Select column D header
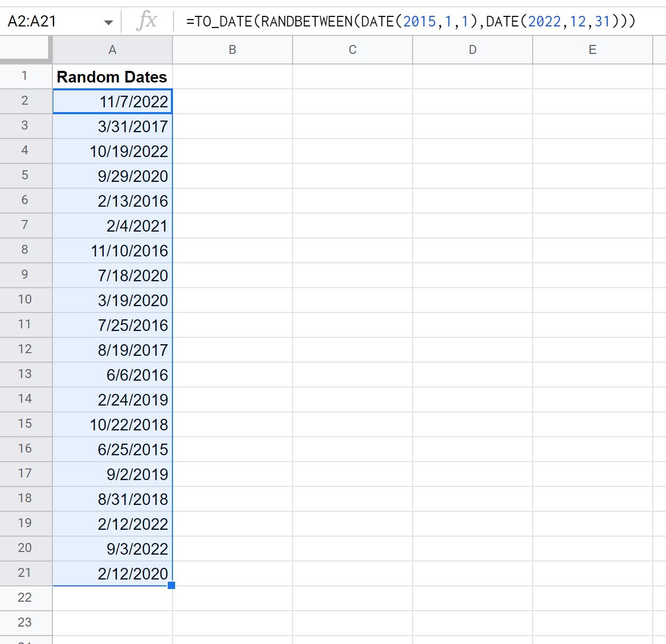Image resolution: width=666 pixels, height=644 pixels. coord(472,50)
